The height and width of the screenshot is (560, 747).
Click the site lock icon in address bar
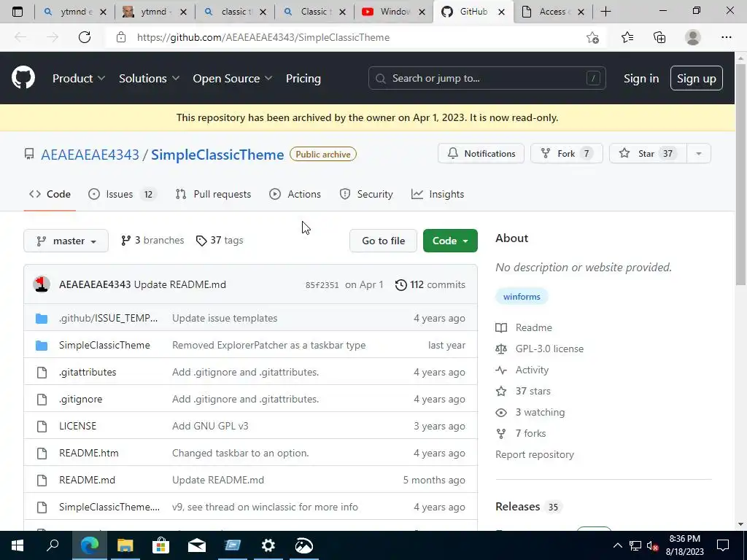click(x=121, y=37)
